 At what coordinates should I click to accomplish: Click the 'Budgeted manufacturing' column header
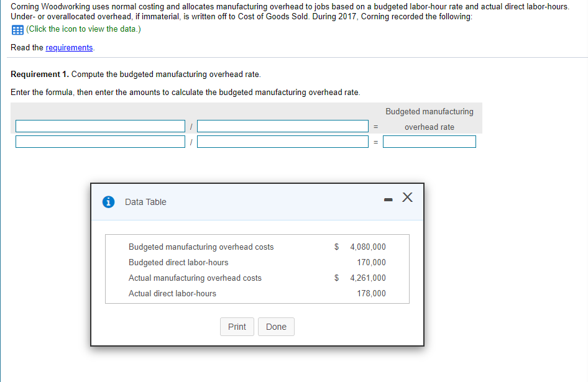(x=430, y=112)
